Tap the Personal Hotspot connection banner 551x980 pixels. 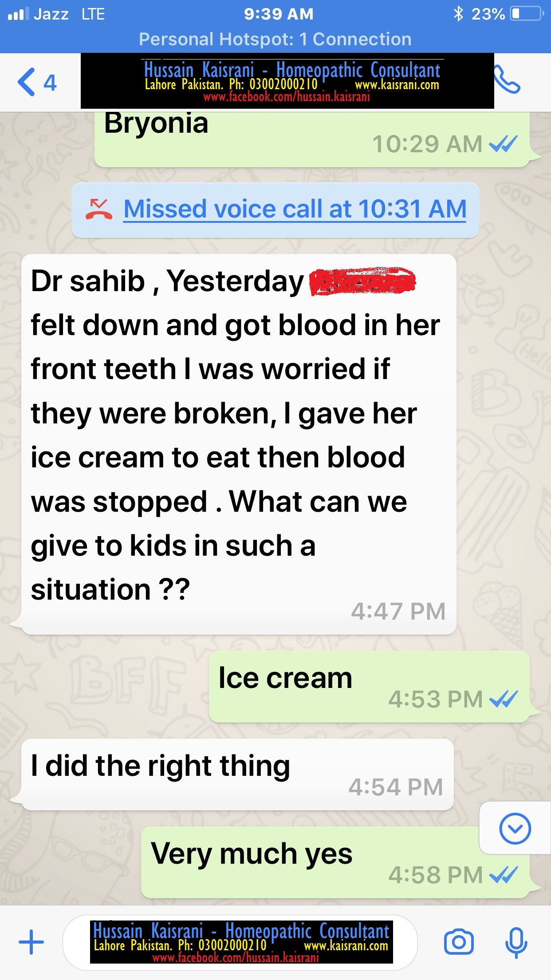pos(275,39)
